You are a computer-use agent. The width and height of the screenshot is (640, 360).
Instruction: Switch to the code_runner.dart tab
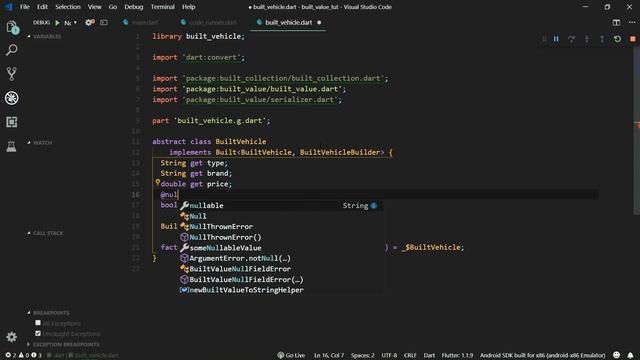pyautogui.click(x=209, y=22)
